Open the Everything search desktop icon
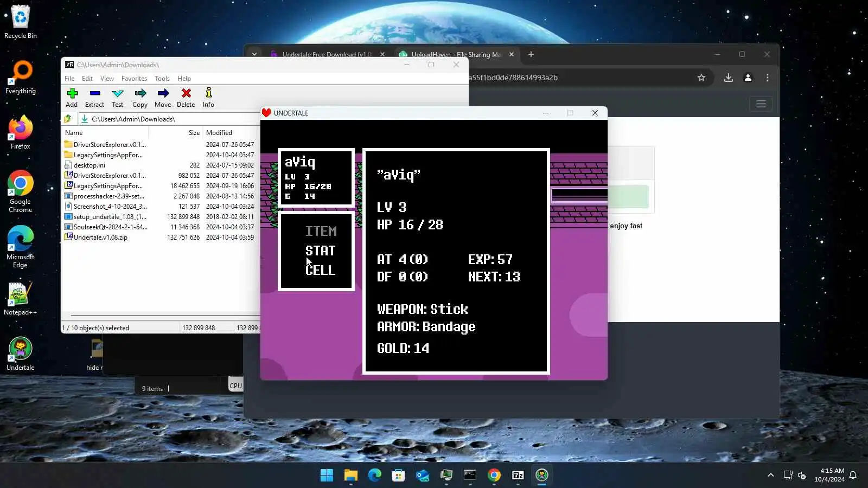Viewport: 868px width, 488px height. click(21, 78)
